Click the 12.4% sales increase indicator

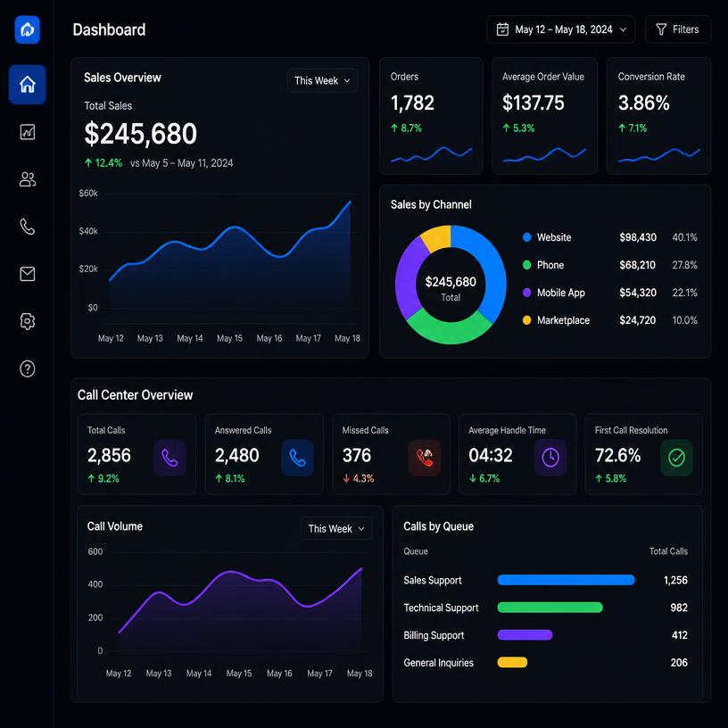tap(103, 163)
